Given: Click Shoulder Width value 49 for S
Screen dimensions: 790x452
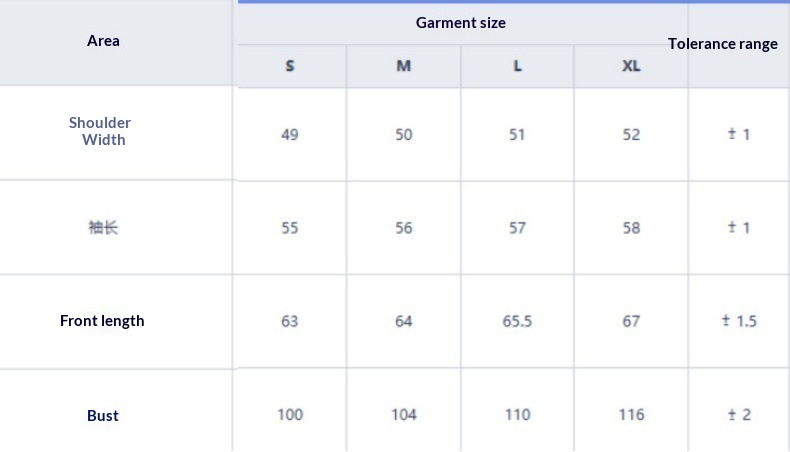Looking at the screenshot, I should pos(290,134).
